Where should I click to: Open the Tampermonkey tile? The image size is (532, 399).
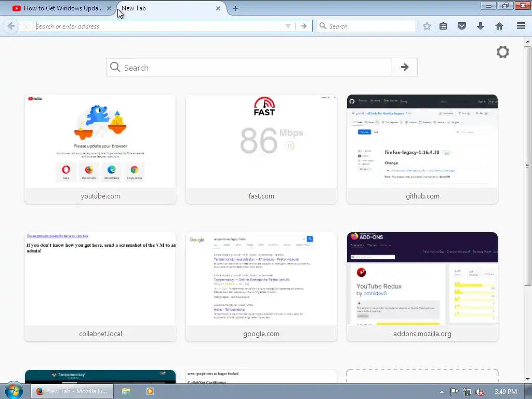100,377
